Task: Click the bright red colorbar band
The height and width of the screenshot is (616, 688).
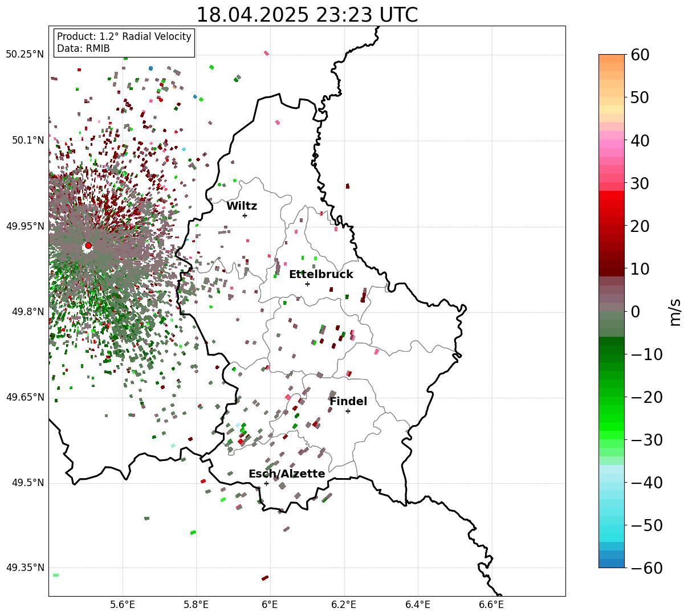Action: click(x=612, y=195)
